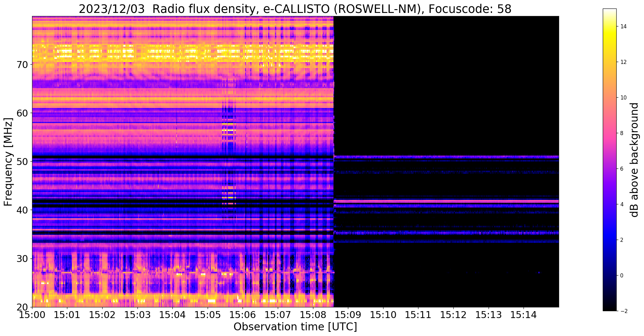Click the colorbar gradient strip
Image resolution: width=644 pixels, height=336 pixels.
point(609,160)
